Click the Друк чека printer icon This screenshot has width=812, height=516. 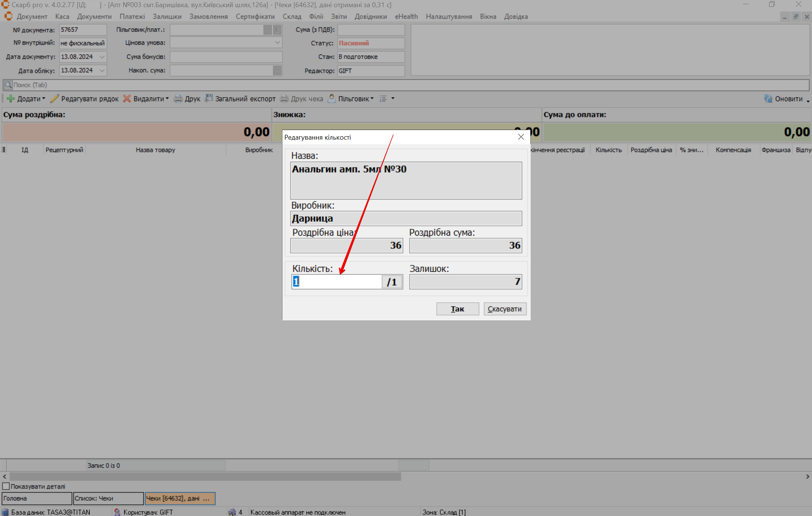[284, 99]
